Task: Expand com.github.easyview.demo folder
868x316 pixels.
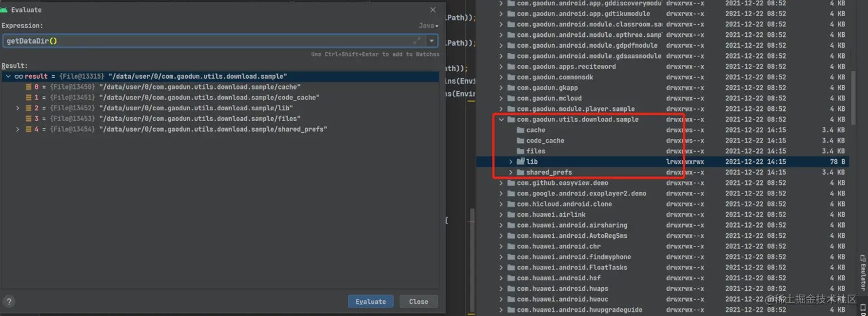Action: [501, 183]
